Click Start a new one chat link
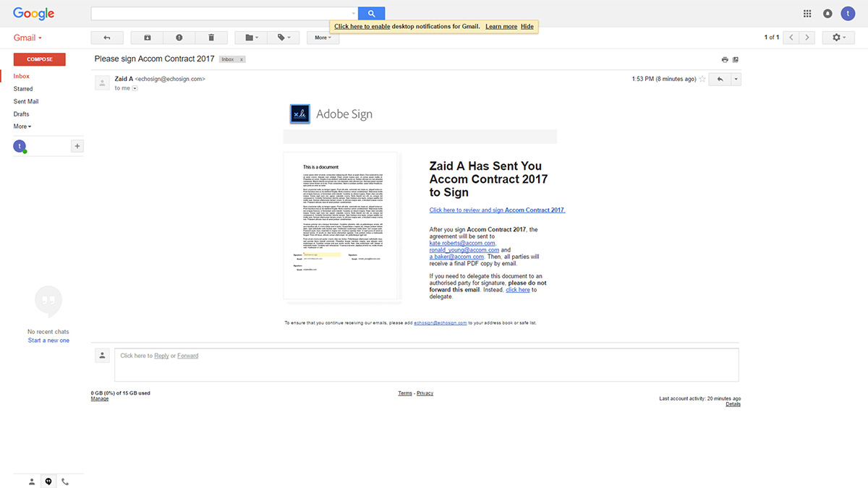Image resolution: width=868 pixels, height=488 pixels. click(48, 341)
